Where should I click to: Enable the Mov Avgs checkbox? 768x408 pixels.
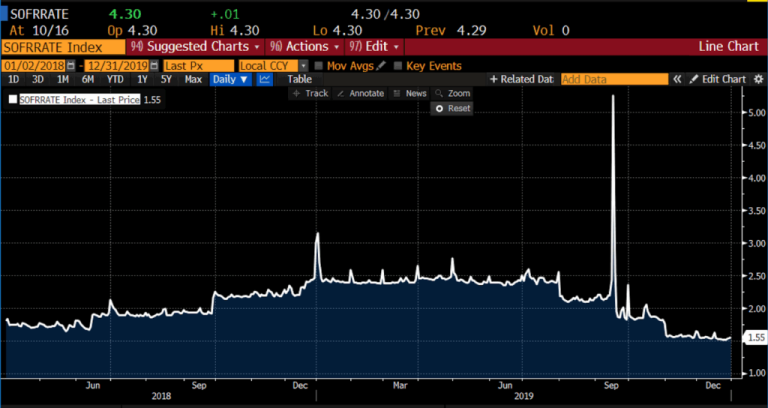click(x=318, y=65)
